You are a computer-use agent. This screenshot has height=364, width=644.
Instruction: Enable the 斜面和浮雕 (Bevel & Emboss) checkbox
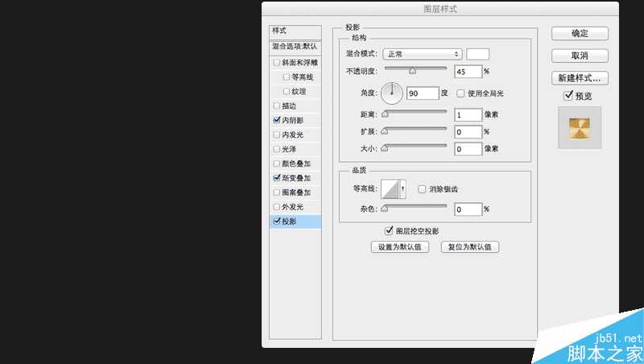pyautogui.click(x=278, y=63)
